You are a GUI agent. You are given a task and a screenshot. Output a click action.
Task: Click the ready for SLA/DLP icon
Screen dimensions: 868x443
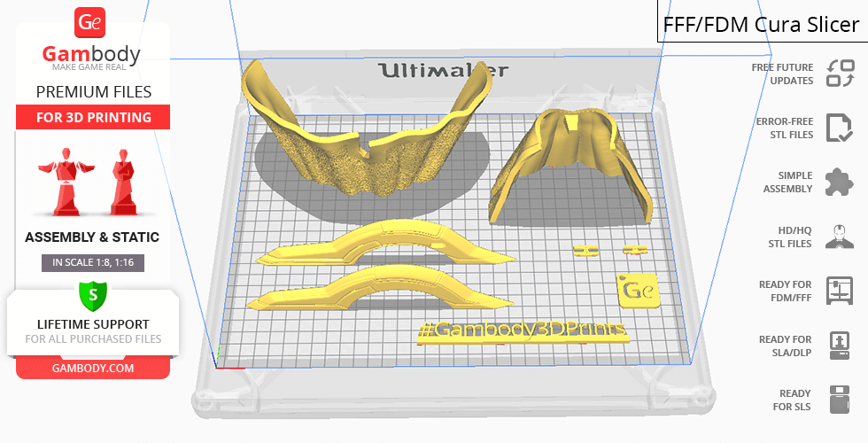click(839, 345)
